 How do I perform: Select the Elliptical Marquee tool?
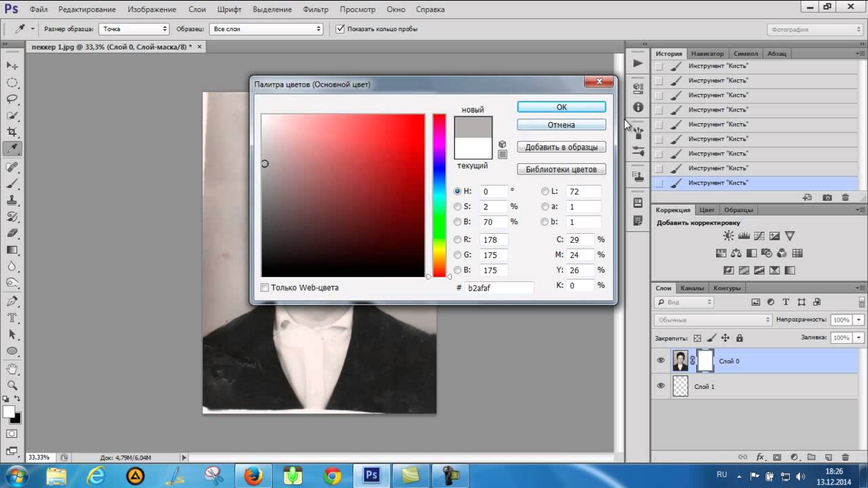point(12,83)
